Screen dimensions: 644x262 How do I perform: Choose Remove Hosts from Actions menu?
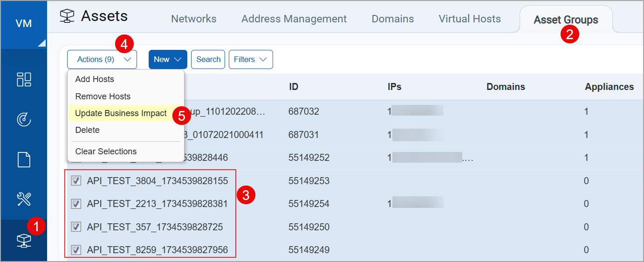point(103,97)
